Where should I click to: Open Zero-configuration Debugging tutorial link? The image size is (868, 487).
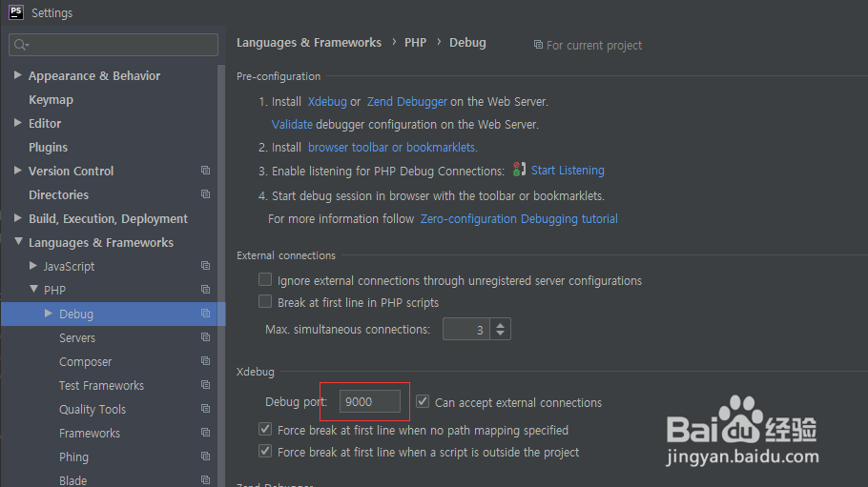pyautogui.click(x=519, y=219)
